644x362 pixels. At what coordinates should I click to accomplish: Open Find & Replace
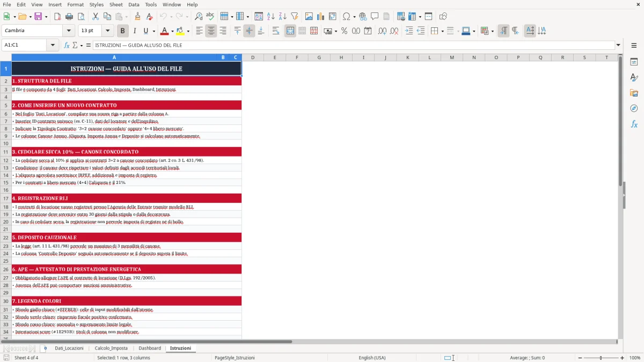tap(199, 17)
